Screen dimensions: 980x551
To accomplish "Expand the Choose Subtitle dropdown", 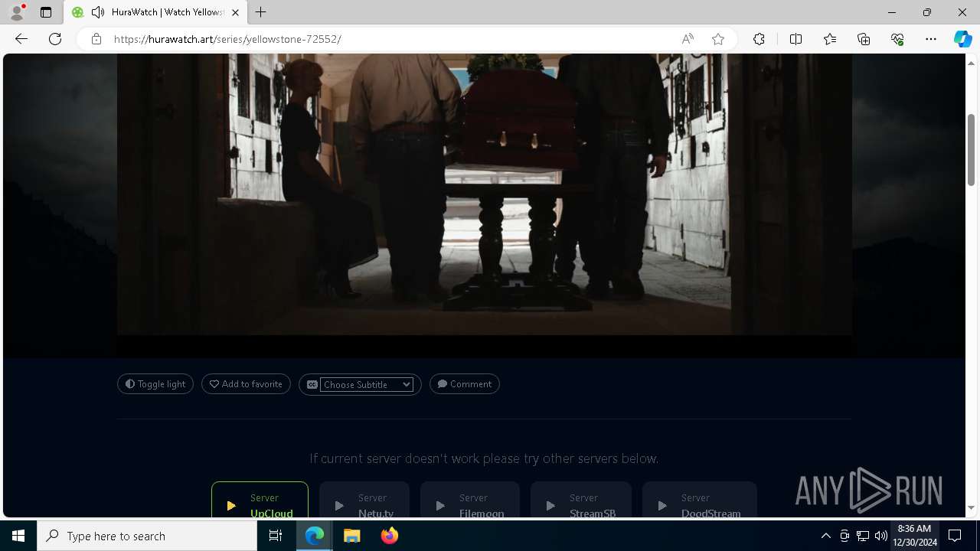I will coord(367,384).
